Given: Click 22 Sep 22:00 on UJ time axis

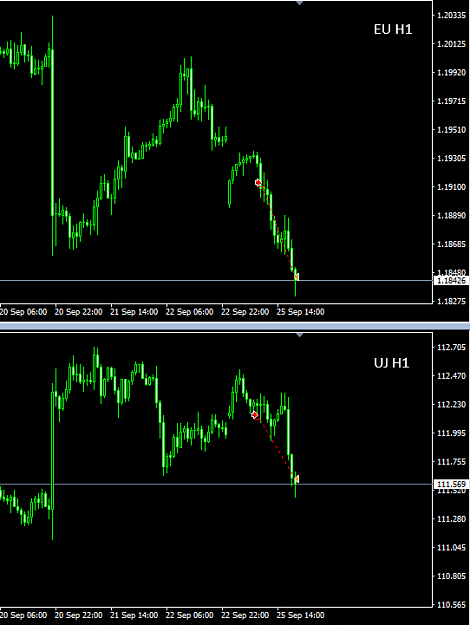Looking at the screenshot, I should point(245,615).
